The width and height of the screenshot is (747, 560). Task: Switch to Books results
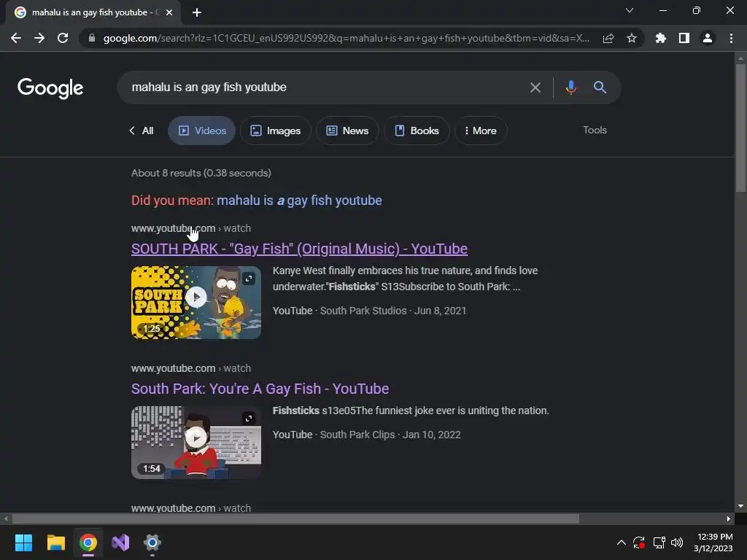[x=417, y=131]
